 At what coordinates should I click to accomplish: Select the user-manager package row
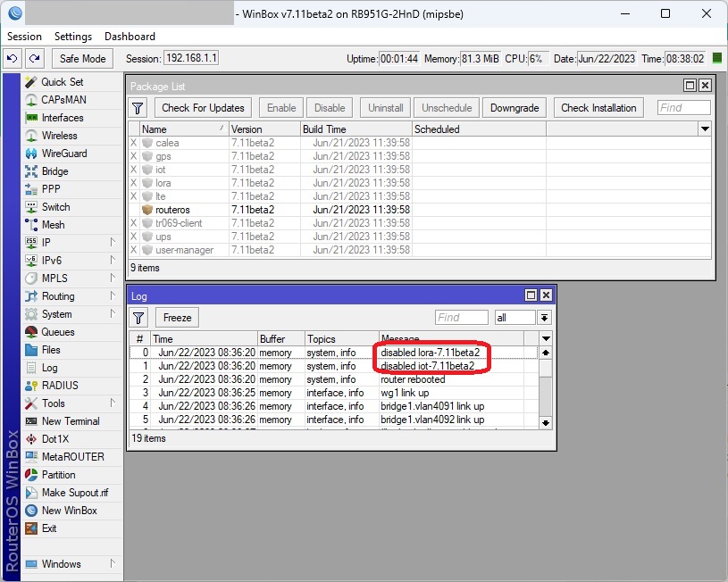coord(420,250)
